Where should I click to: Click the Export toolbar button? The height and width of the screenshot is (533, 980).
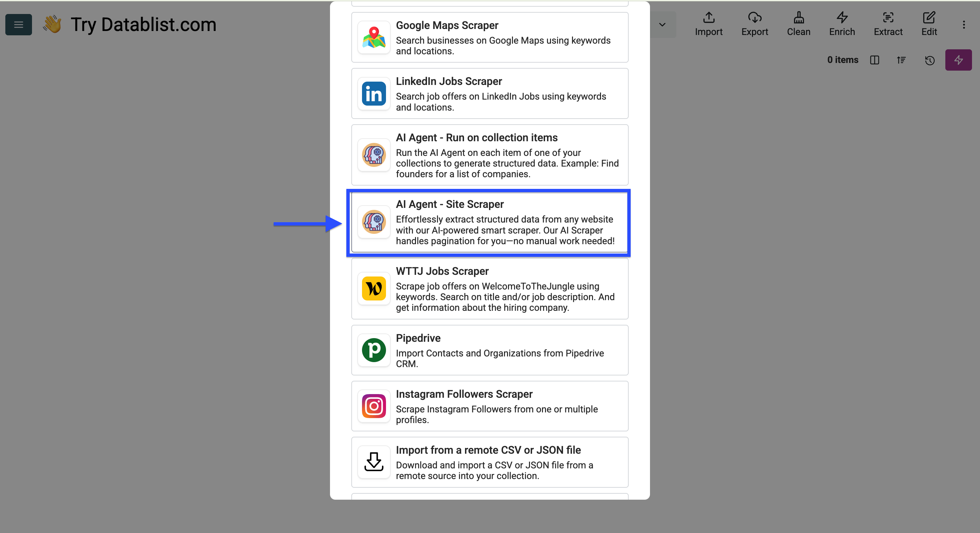[754, 24]
